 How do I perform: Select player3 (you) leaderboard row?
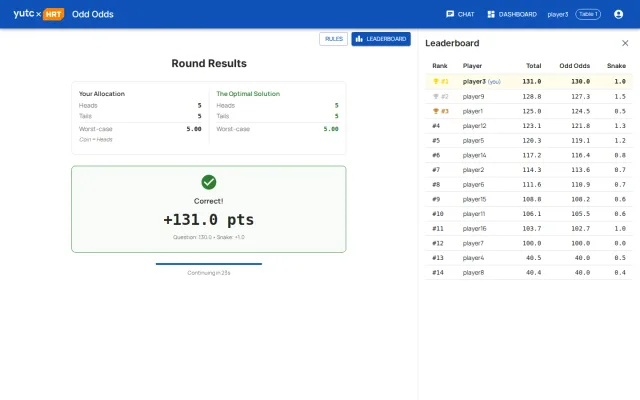click(529, 82)
